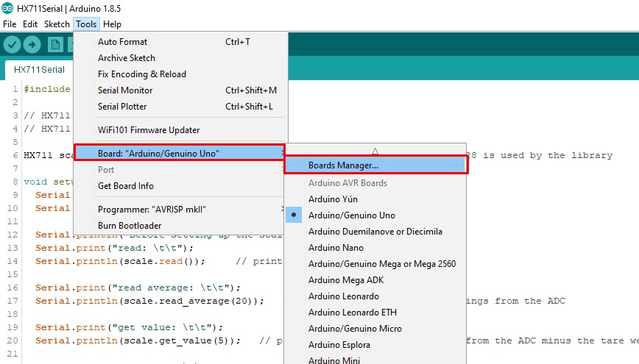Click line number 15 in gutter
Image resolution: width=639 pixels, height=364 pixels.
(x=13, y=274)
